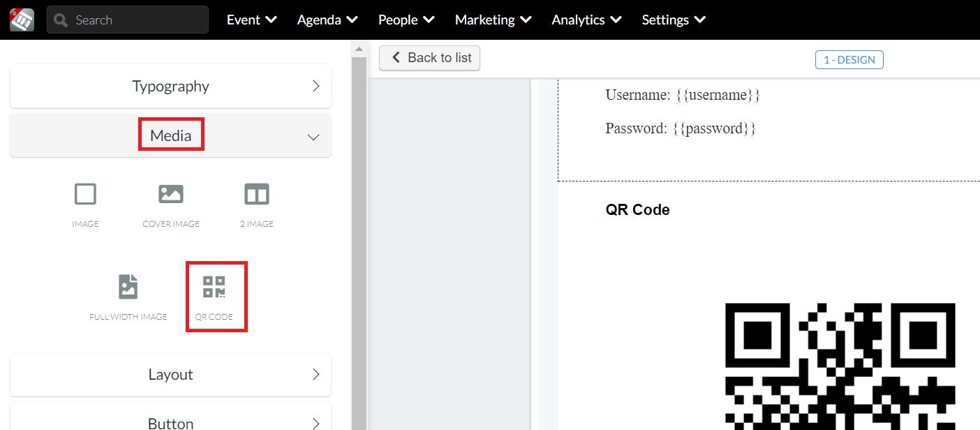This screenshot has height=430, width=980.
Task: Select the Image media block icon
Action: click(85, 194)
